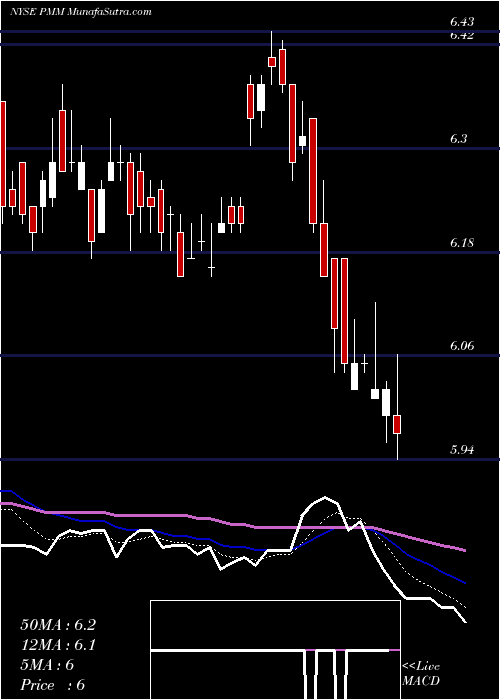The image size is (500, 700).
Task: Click the 5.94 price level label
Action: coord(462,450)
